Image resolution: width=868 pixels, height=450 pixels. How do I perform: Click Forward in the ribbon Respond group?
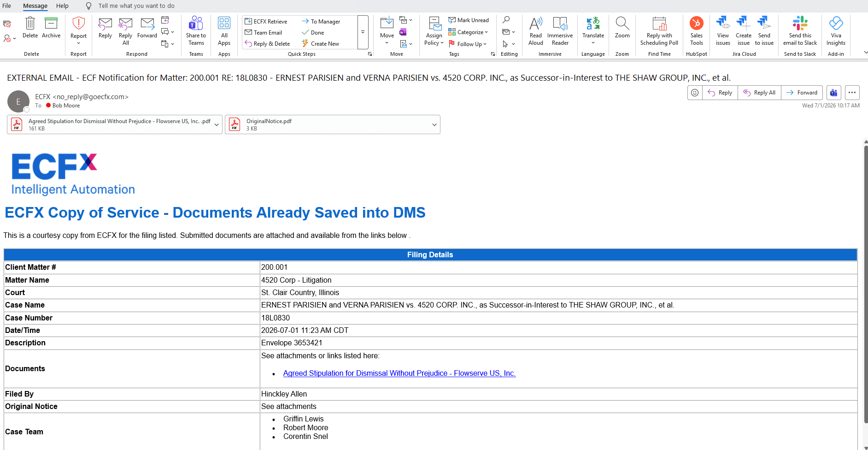coord(147,28)
